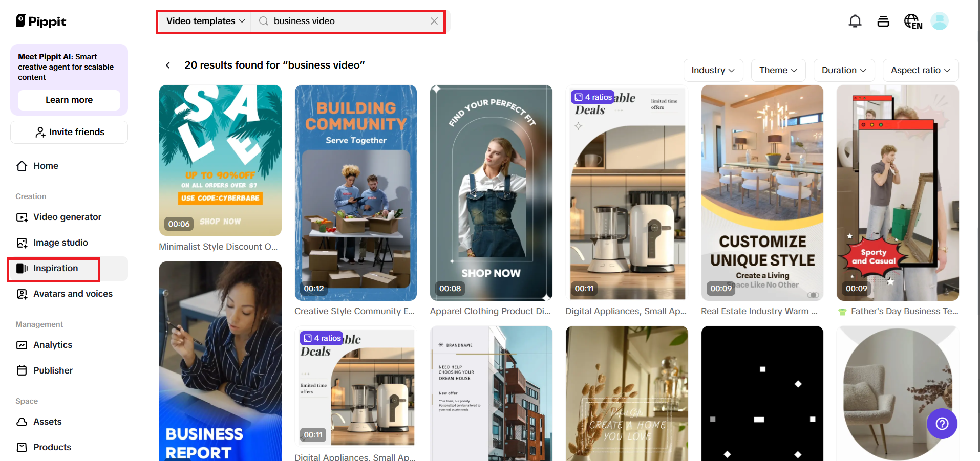Viewport: 980px width, 461px height.
Task: Select the Video generator icon in sidebar
Action: [x=22, y=217]
